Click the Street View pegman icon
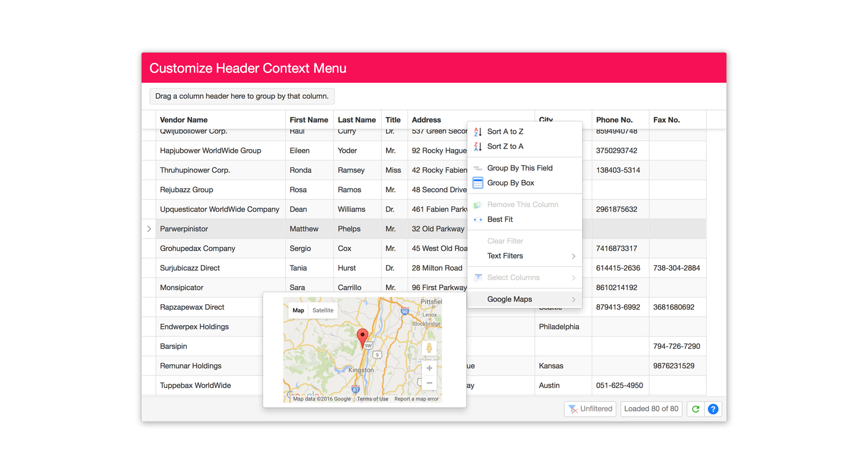Viewport: 868px width, 476px height. coord(429,347)
